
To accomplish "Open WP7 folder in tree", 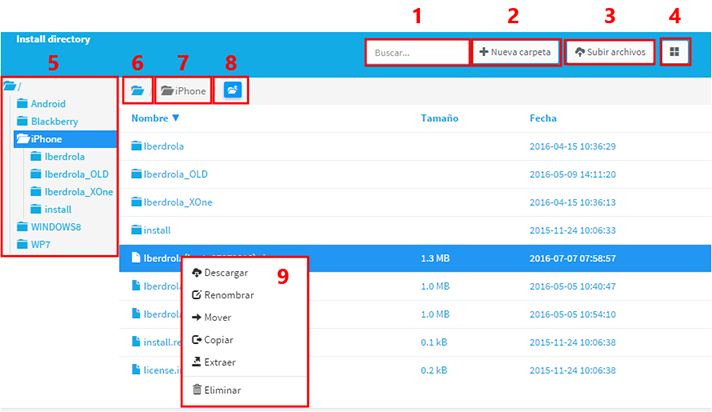I will tap(33, 244).
